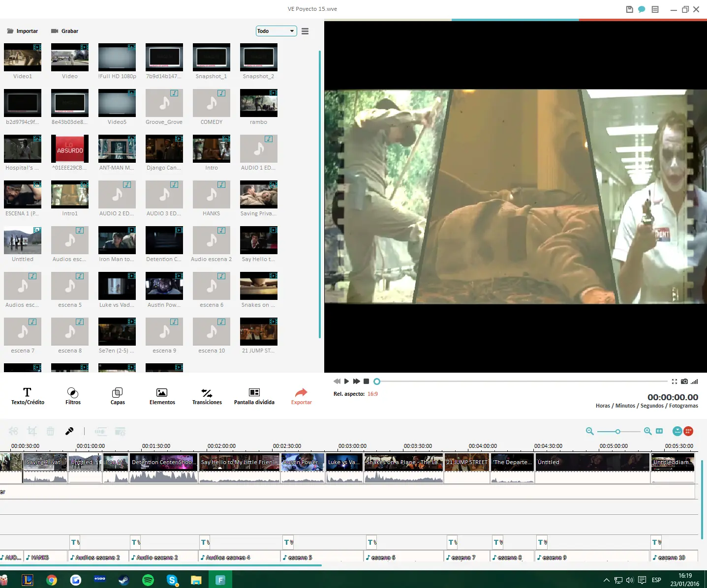Open the Elementos tab
707x588 pixels.
(x=162, y=396)
